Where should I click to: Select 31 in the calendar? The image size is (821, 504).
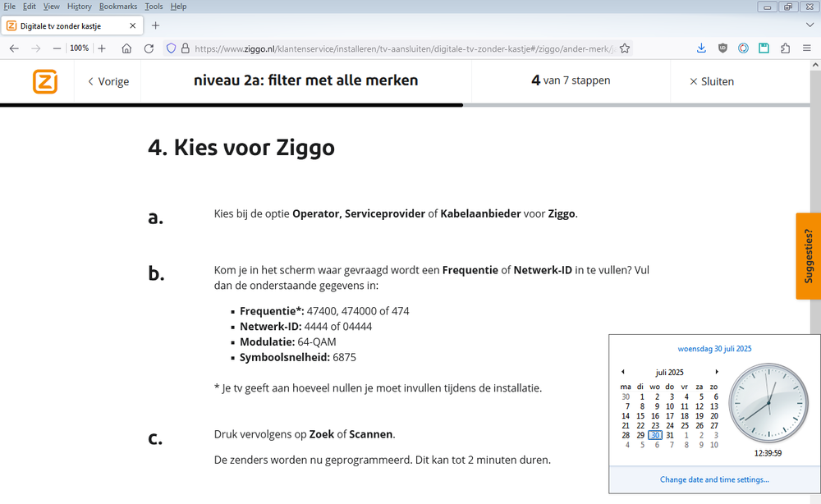[x=670, y=435]
